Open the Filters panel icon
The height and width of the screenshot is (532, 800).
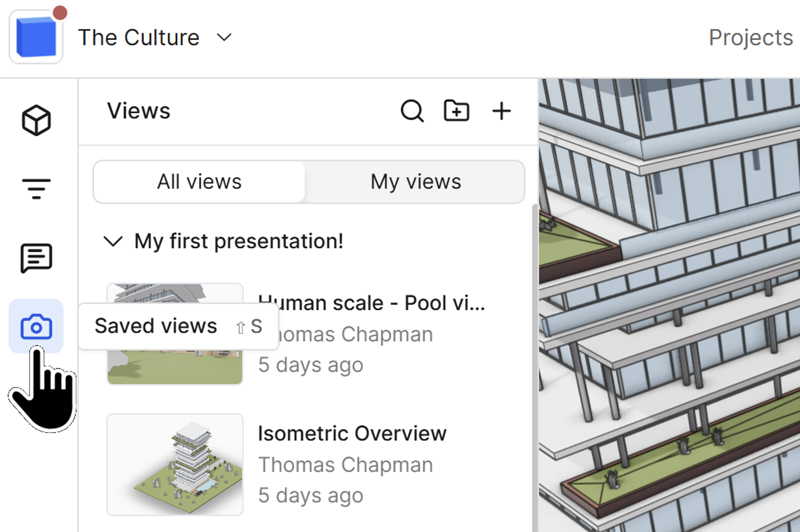36,189
